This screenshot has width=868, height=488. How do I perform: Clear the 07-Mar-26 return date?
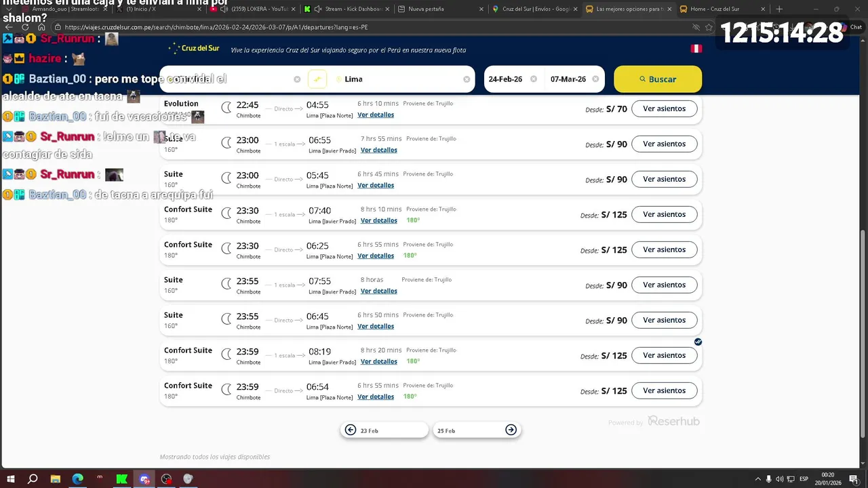pyautogui.click(x=595, y=79)
